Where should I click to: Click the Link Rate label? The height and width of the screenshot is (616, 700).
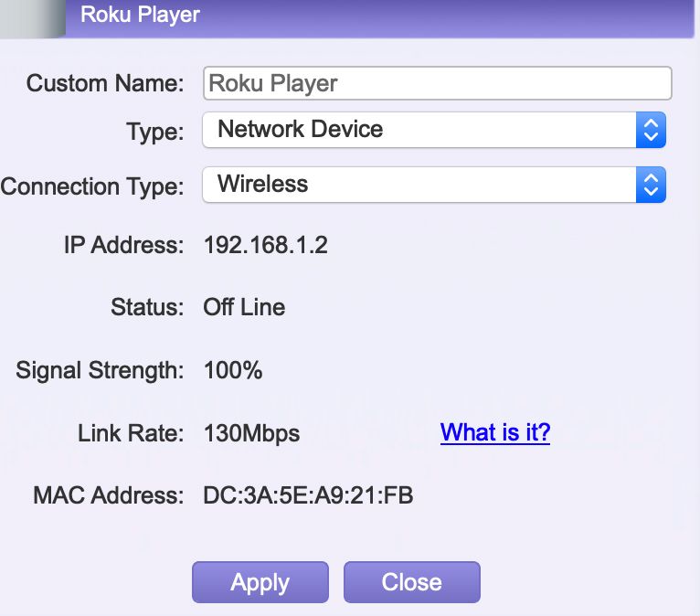[131, 432]
